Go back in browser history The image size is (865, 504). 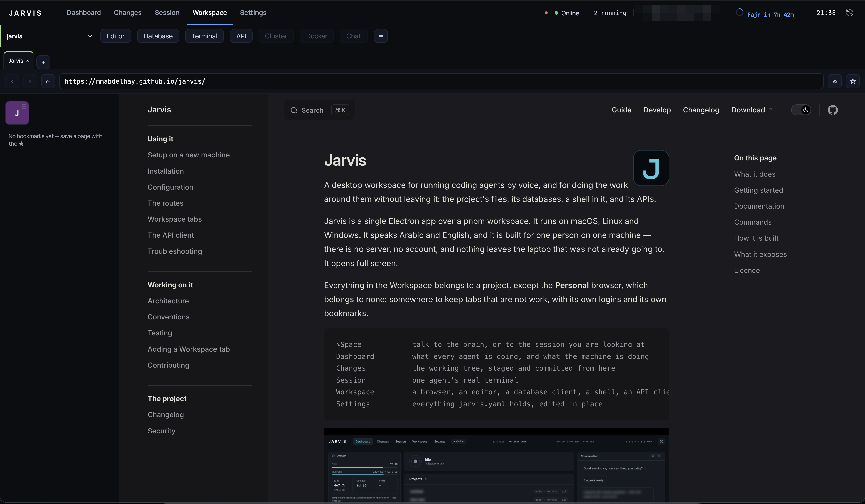pos(12,82)
